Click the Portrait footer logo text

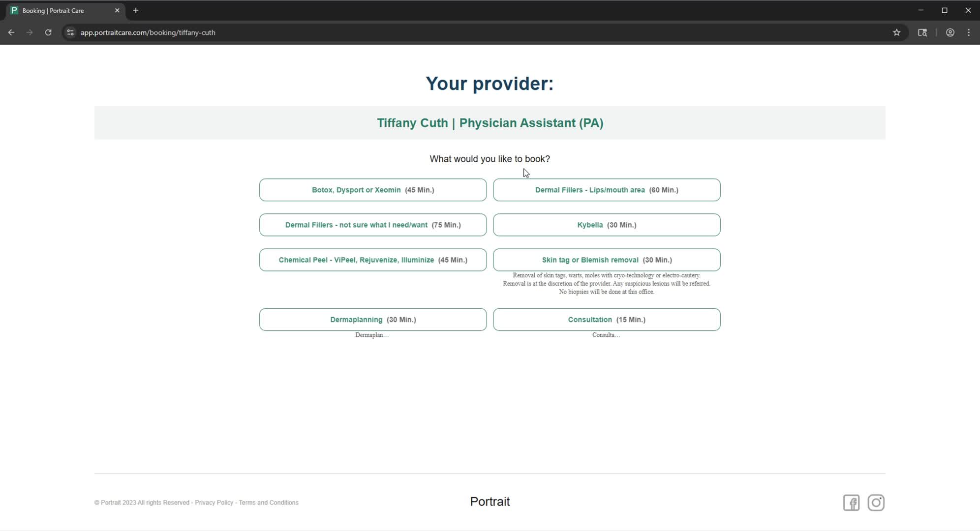(x=490, y=501)
